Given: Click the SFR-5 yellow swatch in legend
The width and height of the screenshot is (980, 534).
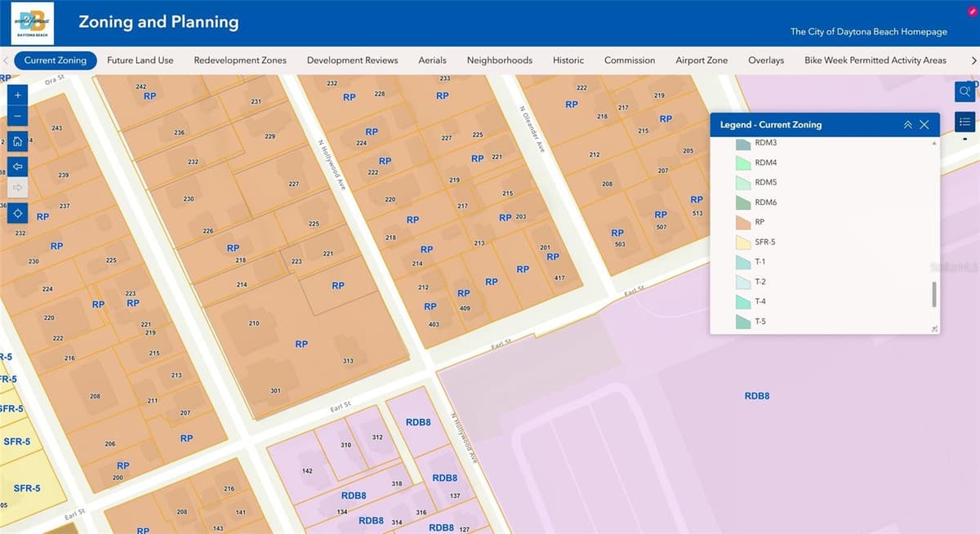Looking at the screenshot, I should (742, 242).
